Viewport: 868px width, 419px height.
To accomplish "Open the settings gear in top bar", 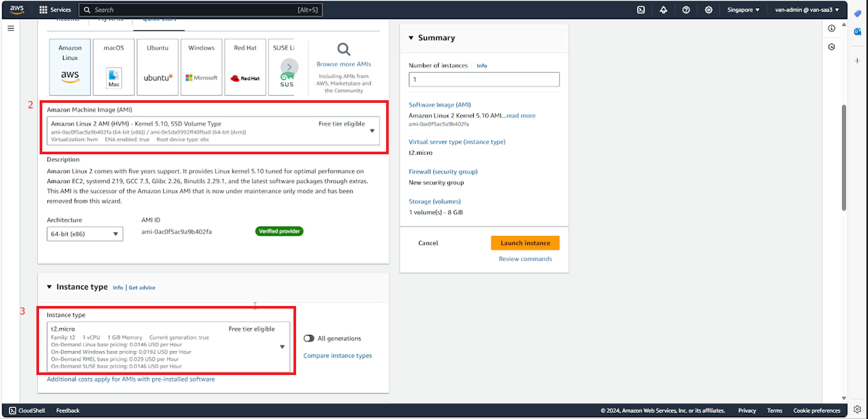I will point(709,10).
